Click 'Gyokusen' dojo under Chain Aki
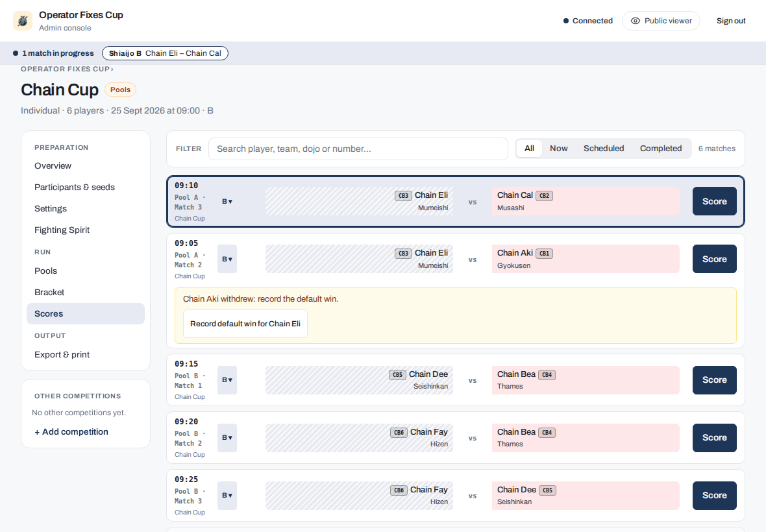766x532 pixels. pos(513,265)
